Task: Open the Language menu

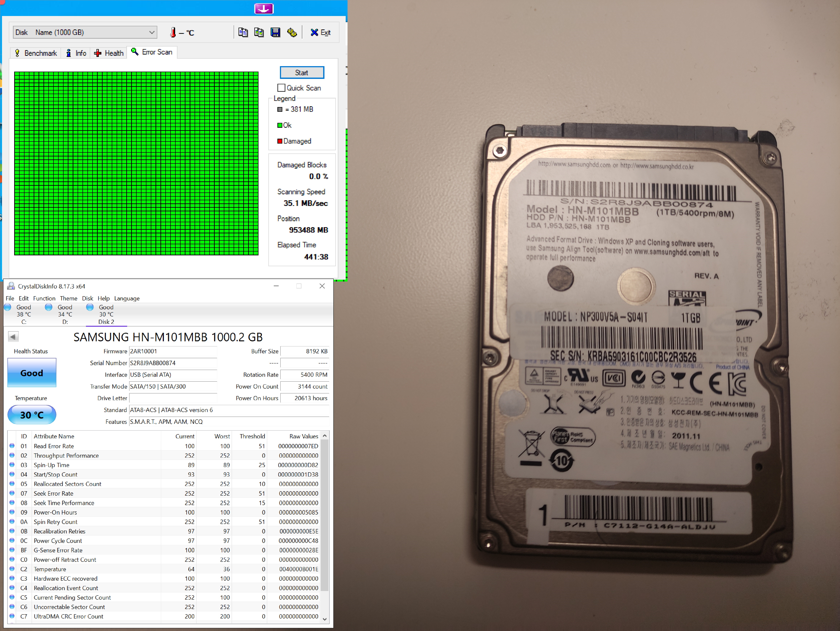Action: tap(127, 298)
